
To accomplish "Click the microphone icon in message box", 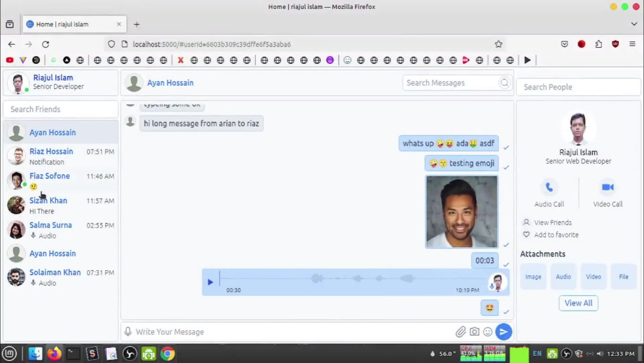I will (x=128, y=332).
